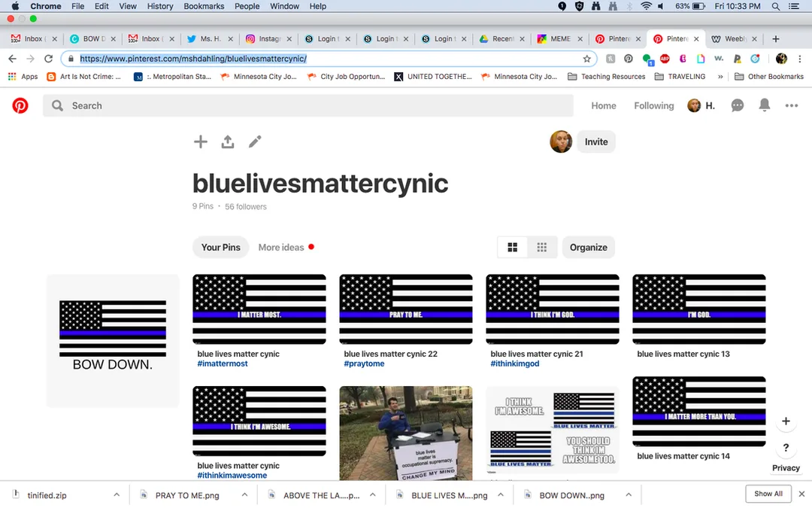Click the Invite button
The width and height of the screenshot is (812, 508).
pos(596,142)
